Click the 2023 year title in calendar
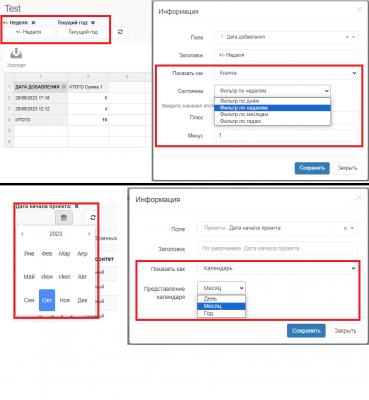Image resolution: width=369 pixels, height=400 pixels. click(x=56, y=234)
